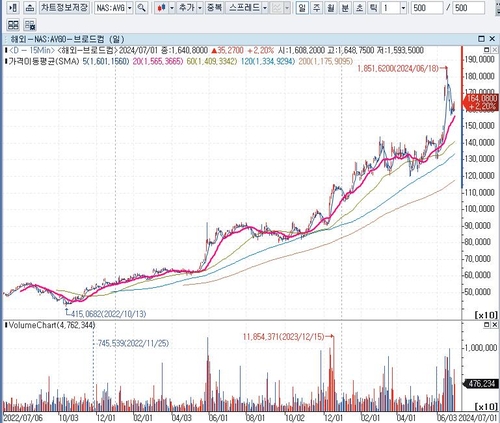This screenshot has width=500, height=423.
Task: Maximize the 브로드컴 chart window
Action: [x=481, y=39]
